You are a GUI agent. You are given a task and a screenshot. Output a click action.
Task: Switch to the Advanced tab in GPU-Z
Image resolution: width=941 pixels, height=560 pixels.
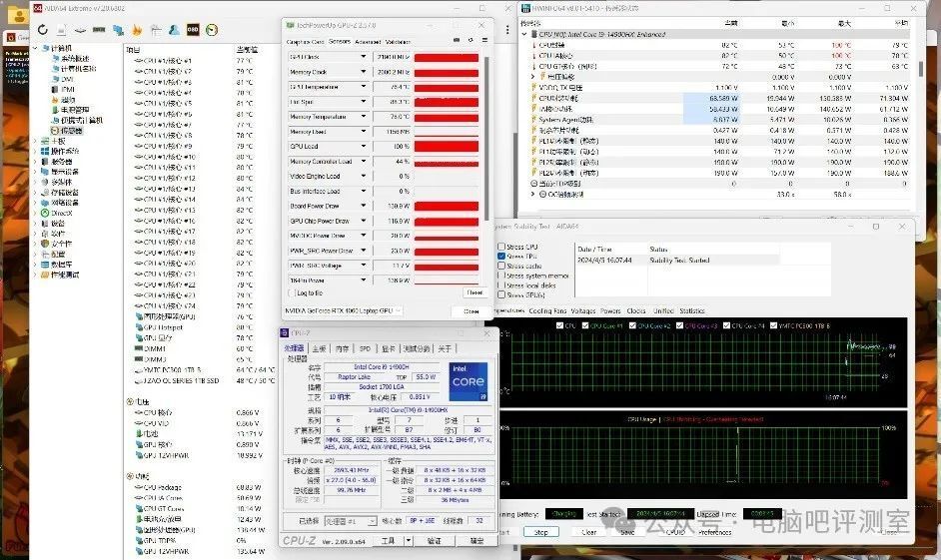click(x=368, y=42)
